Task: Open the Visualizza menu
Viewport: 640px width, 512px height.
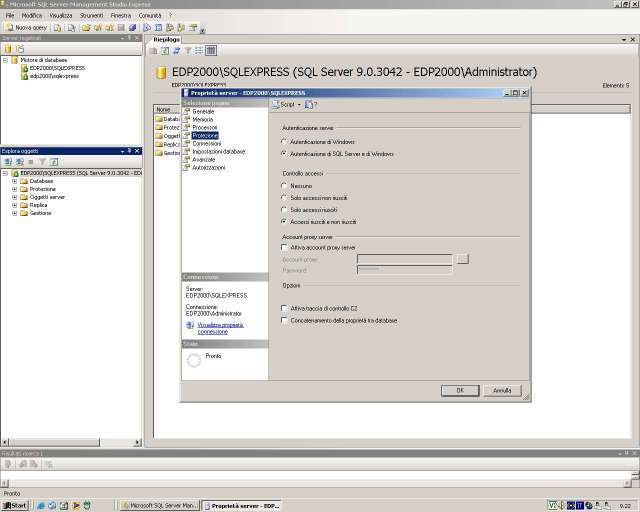Action: click(61, 16)
